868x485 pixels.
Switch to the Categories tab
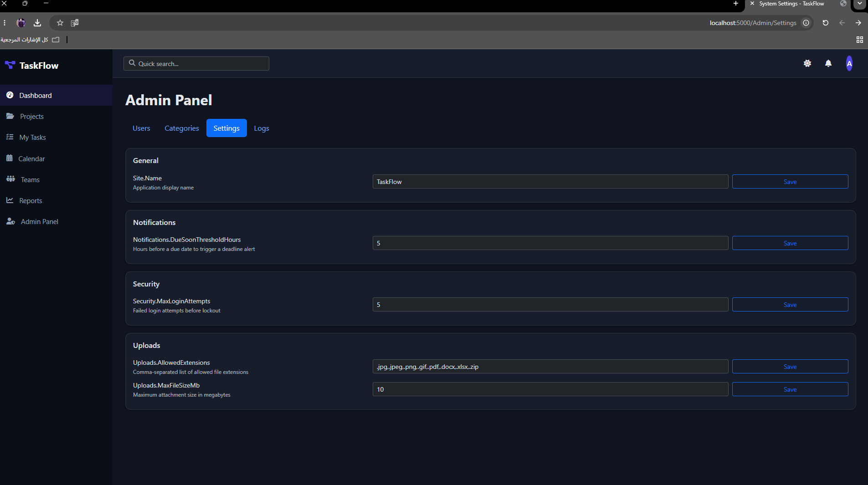(182, 128)
